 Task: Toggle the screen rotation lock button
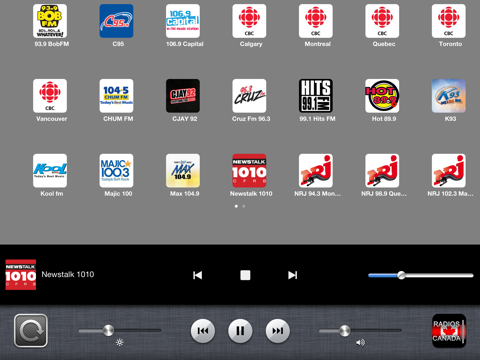(31, 331)
